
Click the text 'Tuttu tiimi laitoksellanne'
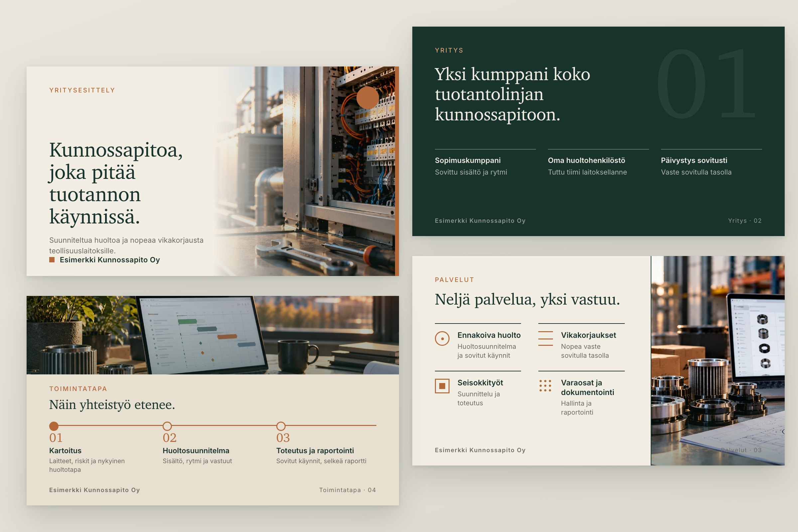[587, 172]
